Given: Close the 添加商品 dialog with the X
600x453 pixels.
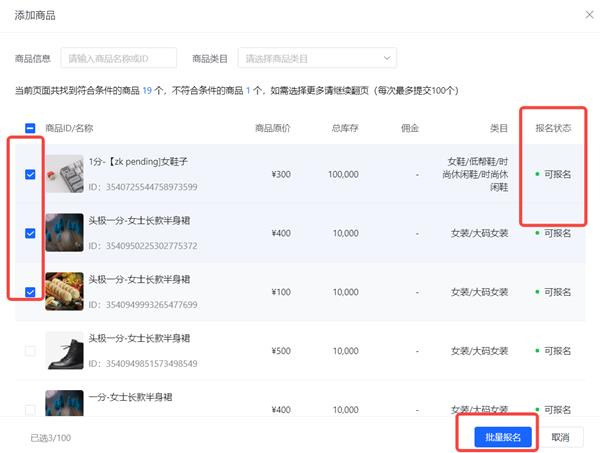Looking at the screenshot, I should click(589, 15).
